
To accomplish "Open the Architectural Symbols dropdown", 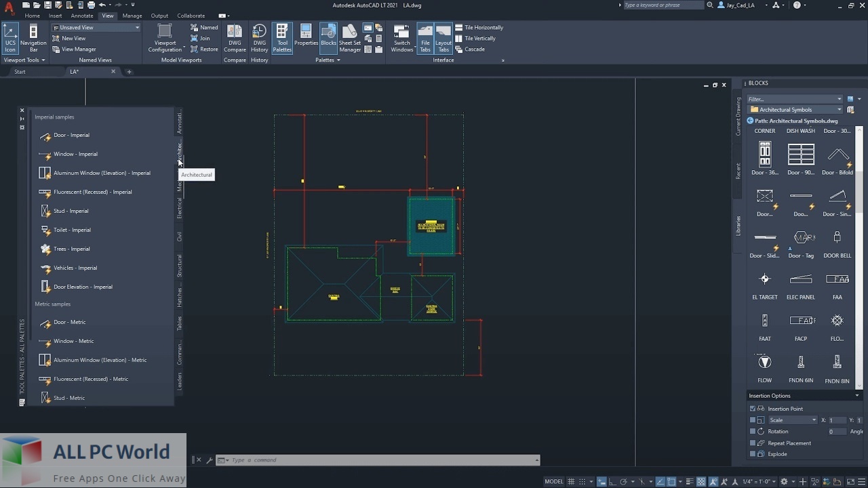I will point(840,109).
